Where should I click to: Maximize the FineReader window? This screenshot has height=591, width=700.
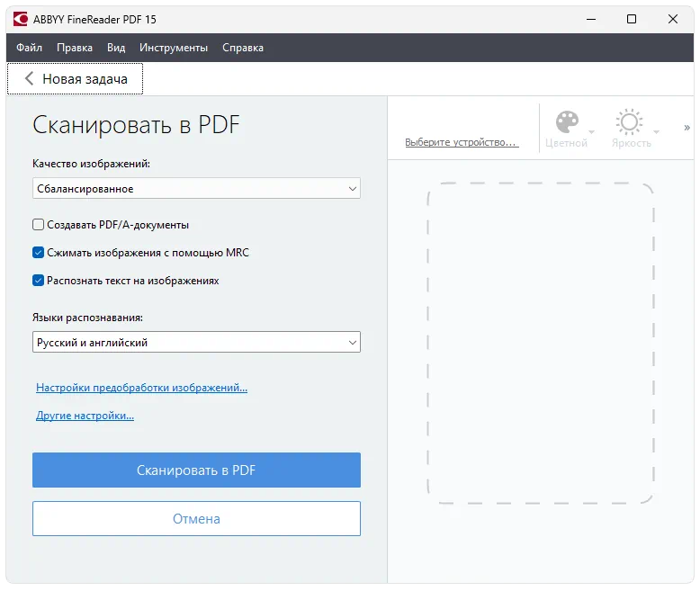632,19
